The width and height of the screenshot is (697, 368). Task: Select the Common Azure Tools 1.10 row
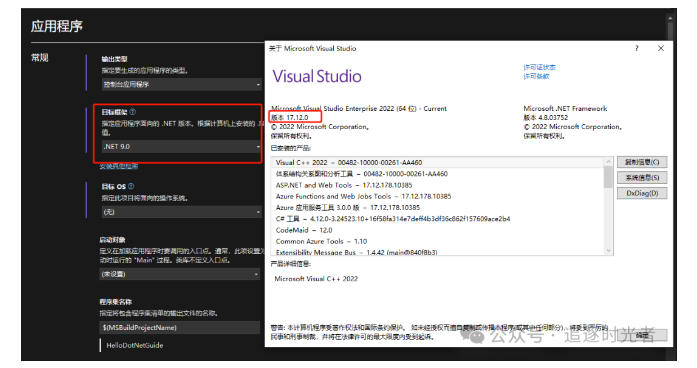[437, 241]
